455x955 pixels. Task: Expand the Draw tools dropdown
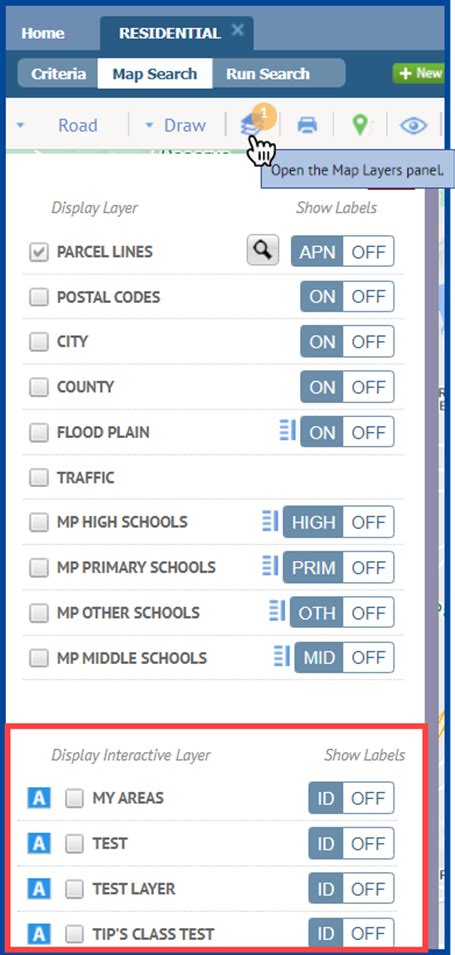[175, 125]
